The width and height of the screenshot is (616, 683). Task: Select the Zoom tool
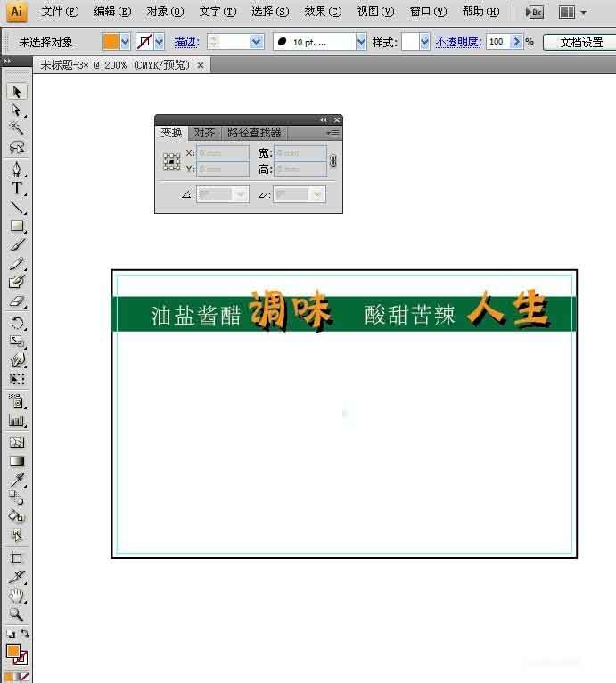[17, 614]
